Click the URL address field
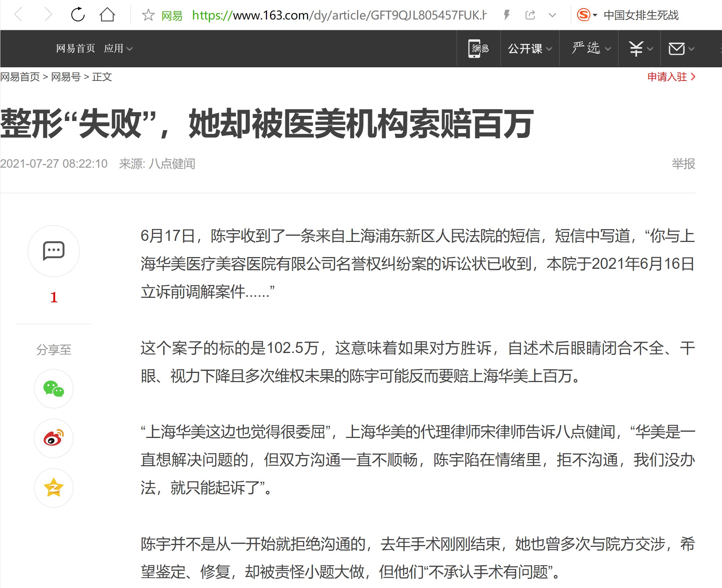This screenshot has width=722, height=588. click(x=339, y=15)
